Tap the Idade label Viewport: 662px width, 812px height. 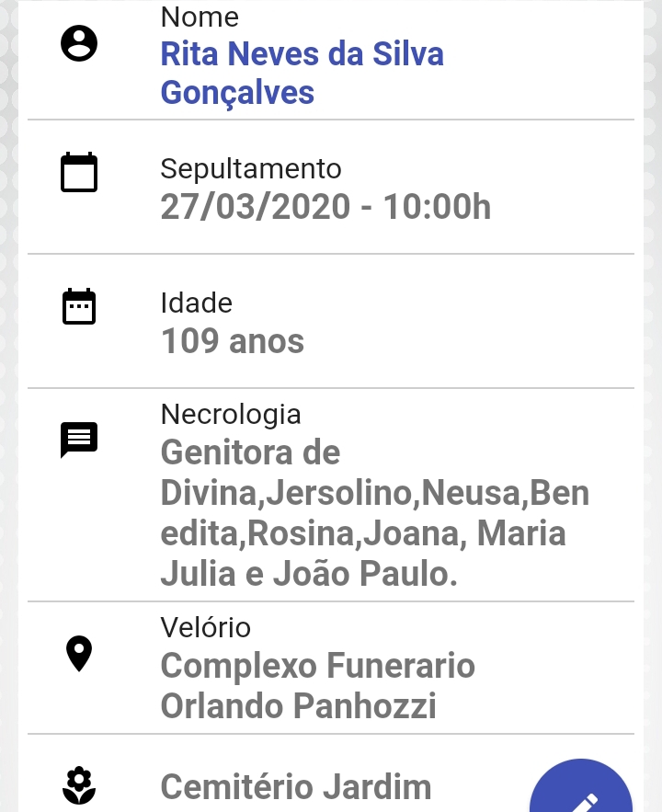(196, 303)
